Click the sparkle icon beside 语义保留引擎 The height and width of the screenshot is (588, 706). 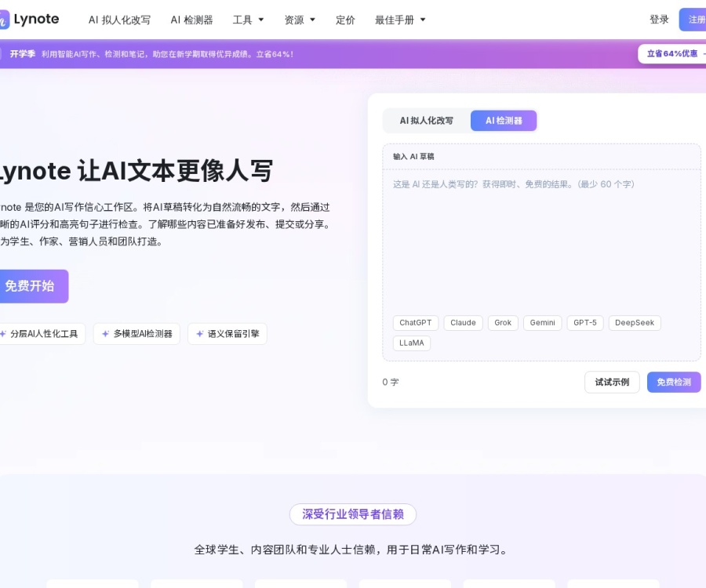click(x=200, y=334)
